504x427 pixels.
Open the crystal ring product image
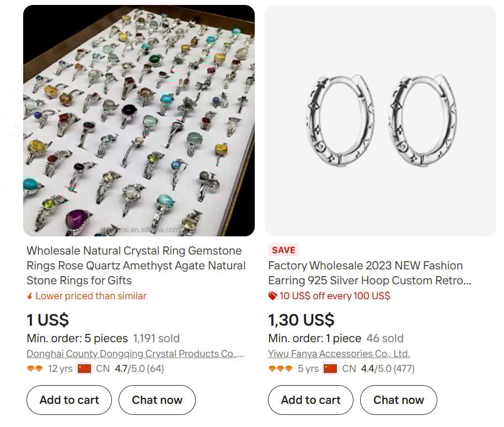138,118
